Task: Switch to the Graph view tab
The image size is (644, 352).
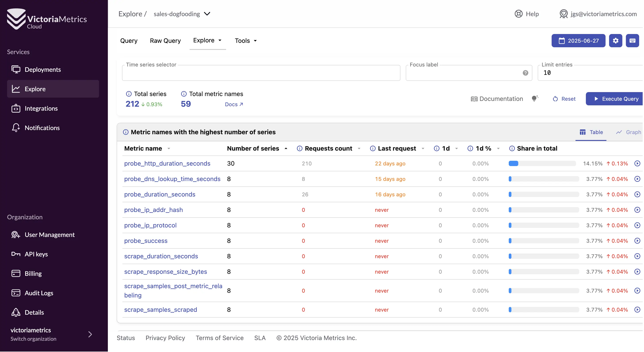Action: [x=629, y=132]
